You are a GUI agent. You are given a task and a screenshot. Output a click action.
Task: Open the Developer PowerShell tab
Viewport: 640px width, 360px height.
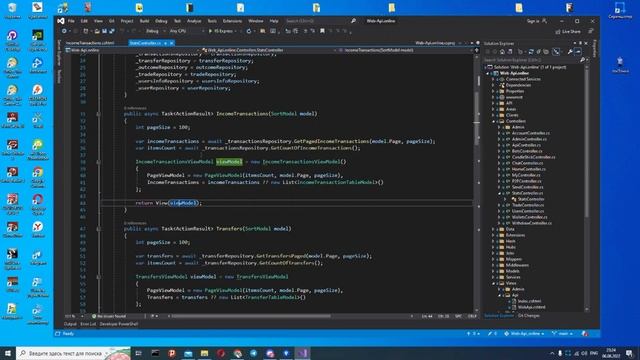click(119, 324)
